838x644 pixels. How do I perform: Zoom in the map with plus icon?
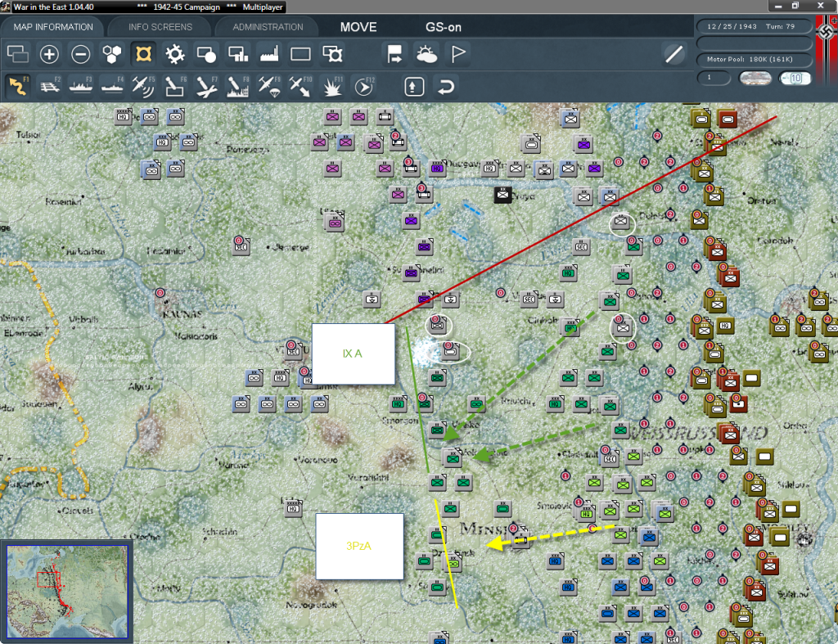pyautogui.click(x=49, y=54)
